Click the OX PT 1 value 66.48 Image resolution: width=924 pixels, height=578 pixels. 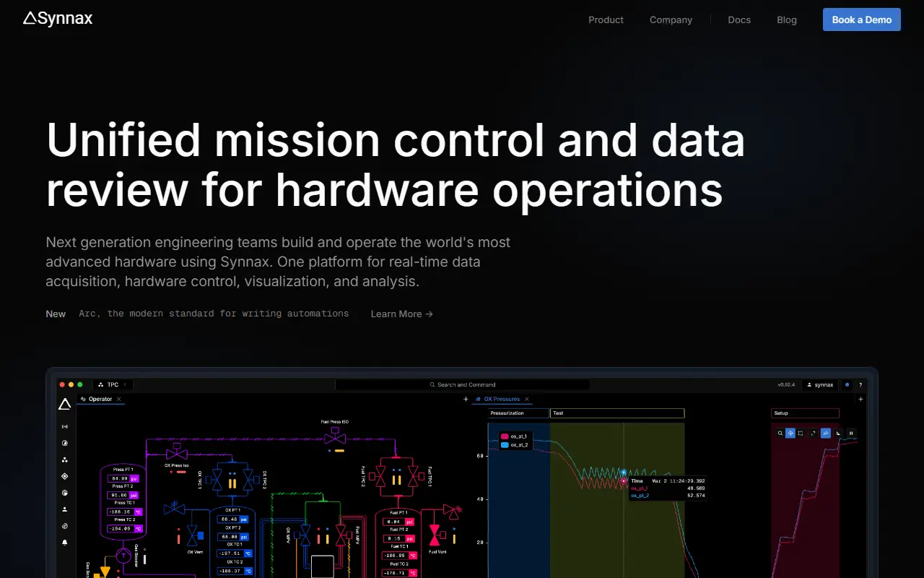[x=229, y=519]
